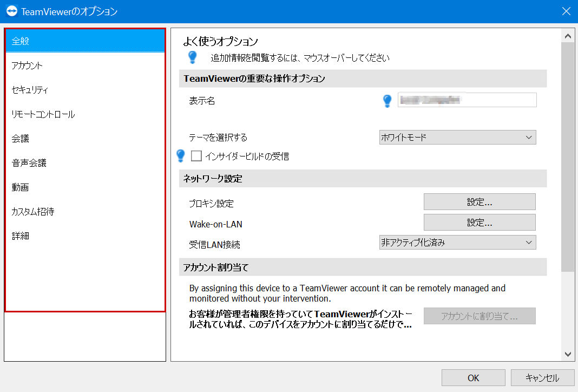The image size is (578, 392).
Task: Open the テーマを選択する dropdown
Action: (x=457, y=137)
